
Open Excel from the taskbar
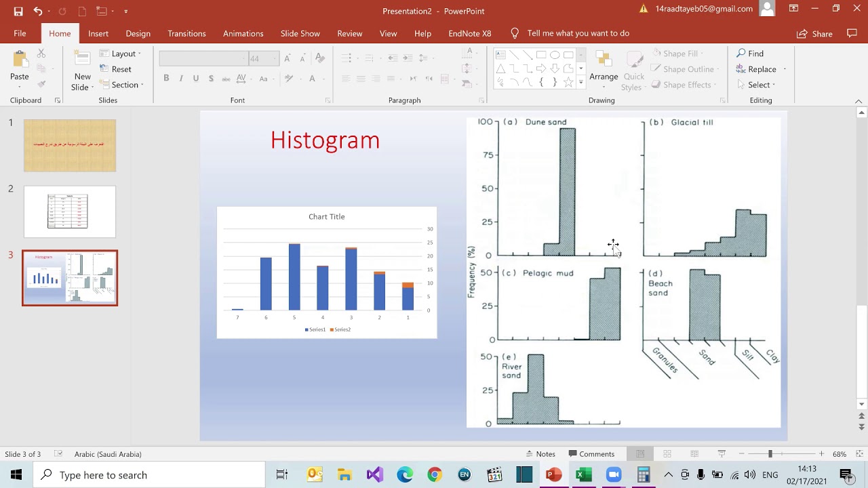(583, 474)
